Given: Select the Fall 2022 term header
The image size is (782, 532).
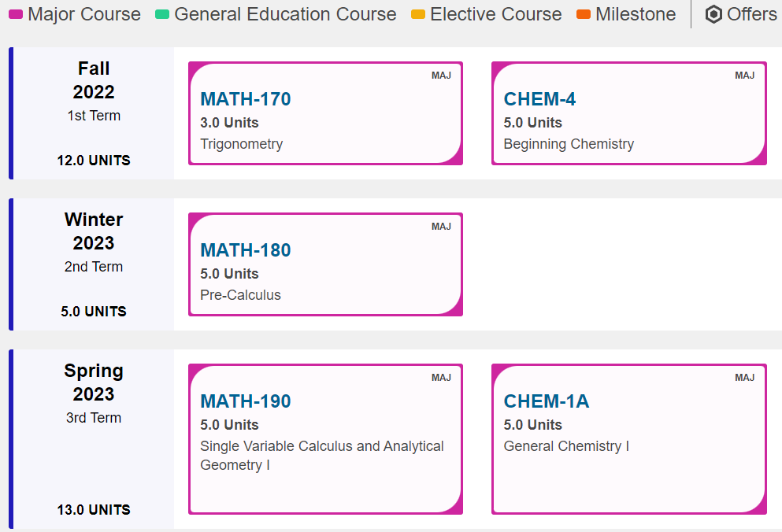Looking at the screenshot, I should tap(94, 79).
